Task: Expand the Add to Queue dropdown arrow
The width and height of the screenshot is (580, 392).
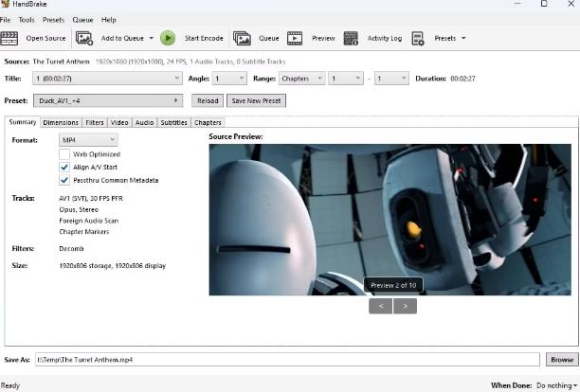Action: [151, 38]
